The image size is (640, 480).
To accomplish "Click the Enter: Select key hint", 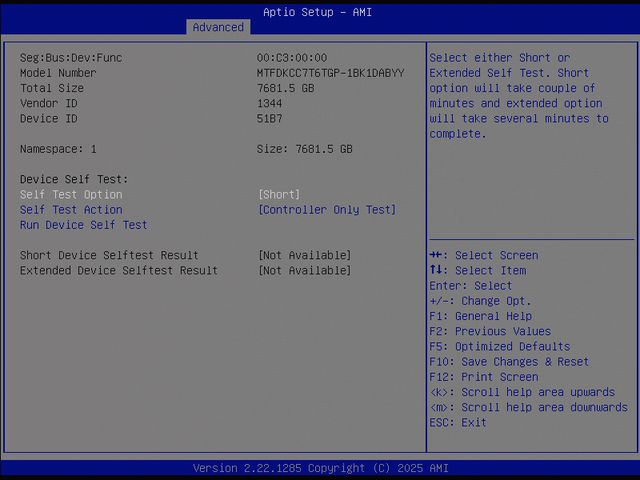I will tap(471, 286).
